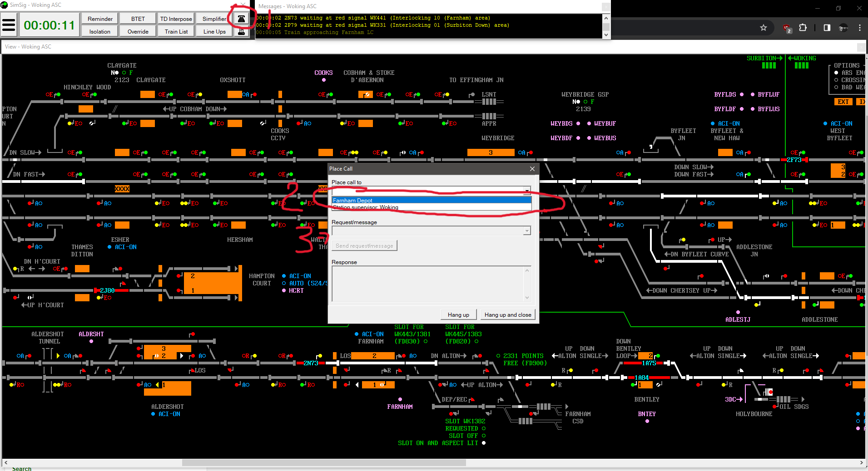Screen dimensions: 868x471
Task: Click the SimSig app icon in title bar
Action: tap(4, 5)
